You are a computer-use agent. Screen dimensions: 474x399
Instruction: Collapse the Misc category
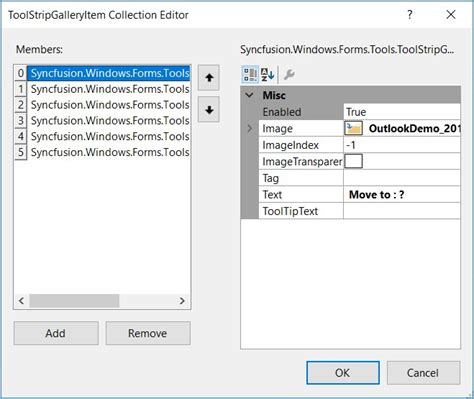click(249, 95)
